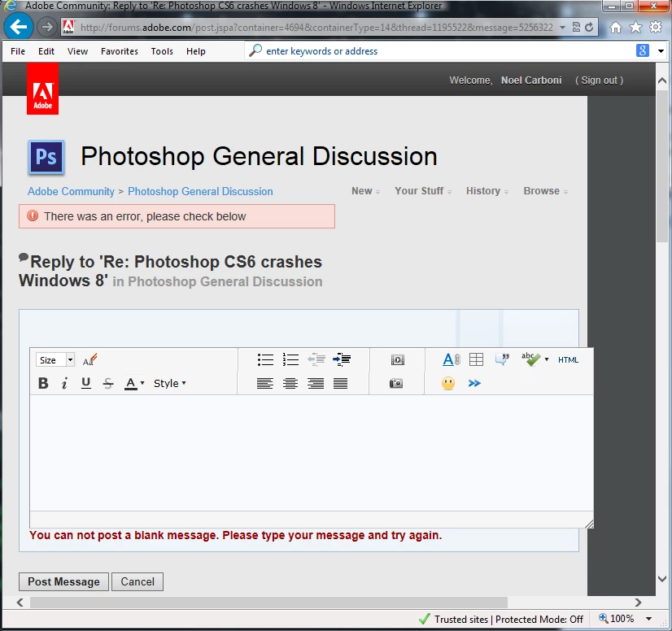Toggle bold formatting

(43, 383)
